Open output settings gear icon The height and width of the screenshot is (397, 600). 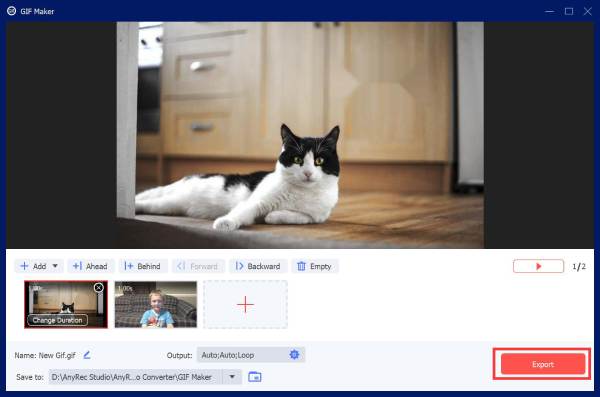(294, 355)
